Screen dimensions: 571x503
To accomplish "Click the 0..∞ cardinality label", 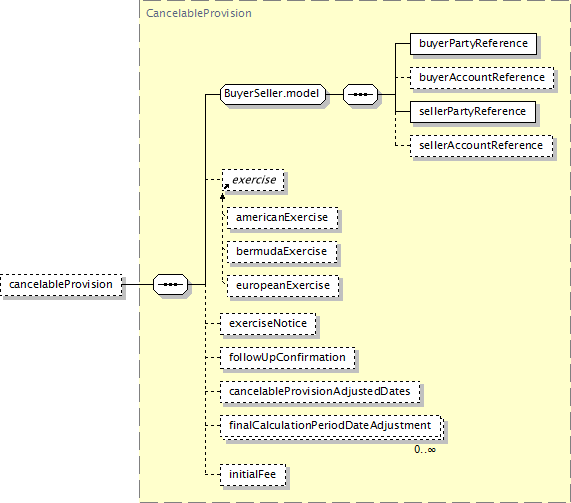I will (x=425, y=450).
